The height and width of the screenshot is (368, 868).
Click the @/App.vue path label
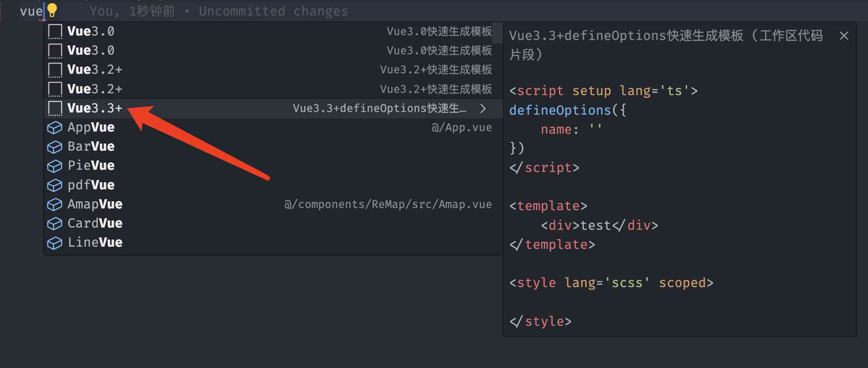462,128
